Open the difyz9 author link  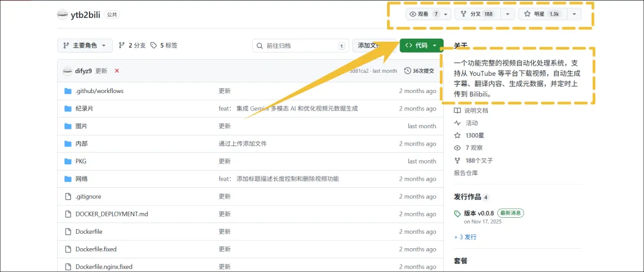[x=83, y=70]
